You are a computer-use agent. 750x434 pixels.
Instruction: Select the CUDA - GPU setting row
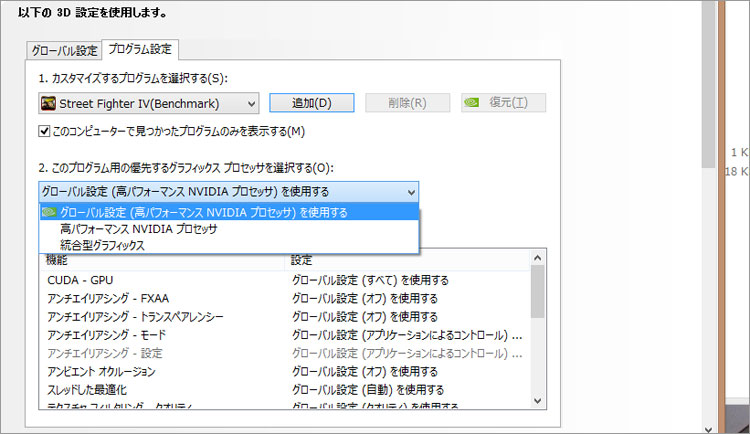(x=80, y=280)
